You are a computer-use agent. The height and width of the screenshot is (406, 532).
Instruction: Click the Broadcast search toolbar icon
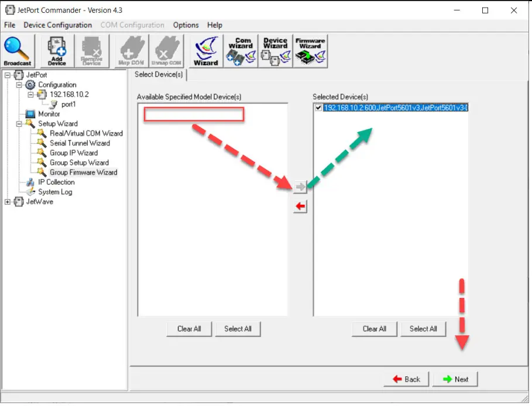pos(18,51)
